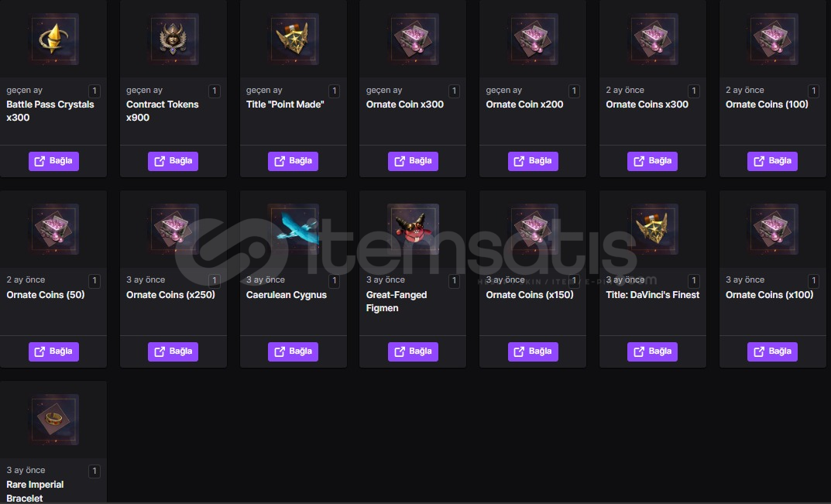Click the Ornate Coins (x250) chest thumbnail
Image resolution: width=831 pixels, height=504 pixels.
173,229
